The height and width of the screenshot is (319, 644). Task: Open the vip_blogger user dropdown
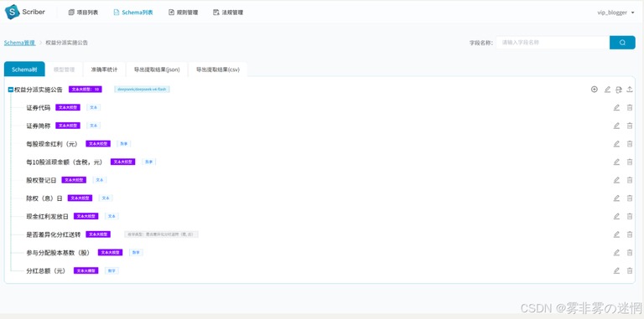tap(615, 13)
